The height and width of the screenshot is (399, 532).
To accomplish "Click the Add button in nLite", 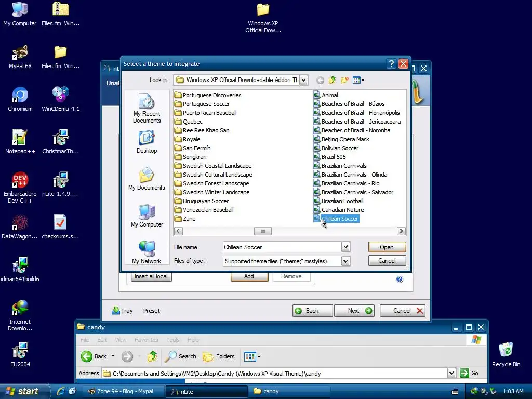I will pyautogui.click(x=249, y=276).
